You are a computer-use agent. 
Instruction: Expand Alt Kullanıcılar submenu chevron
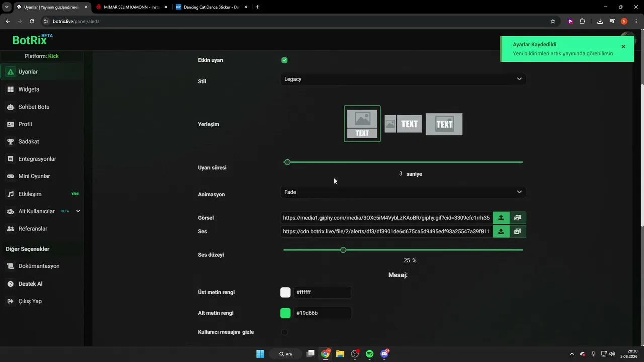point(78,211)
